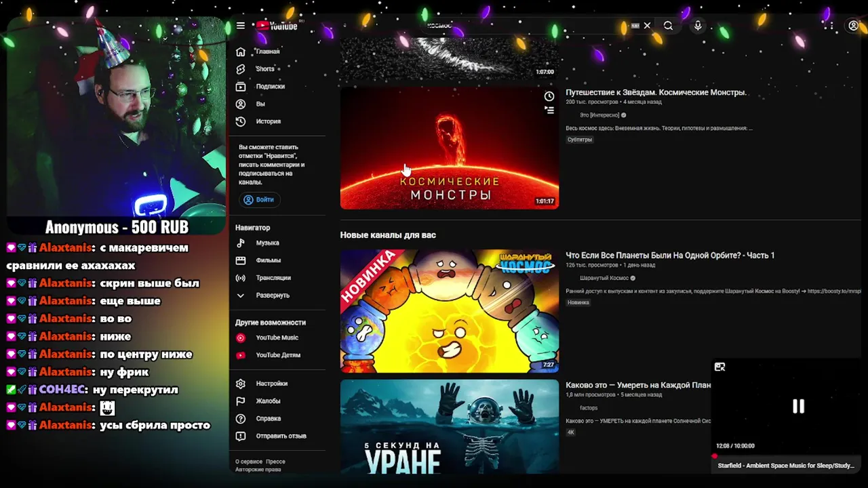Click chat message «ну фрик»

point(124,372)
